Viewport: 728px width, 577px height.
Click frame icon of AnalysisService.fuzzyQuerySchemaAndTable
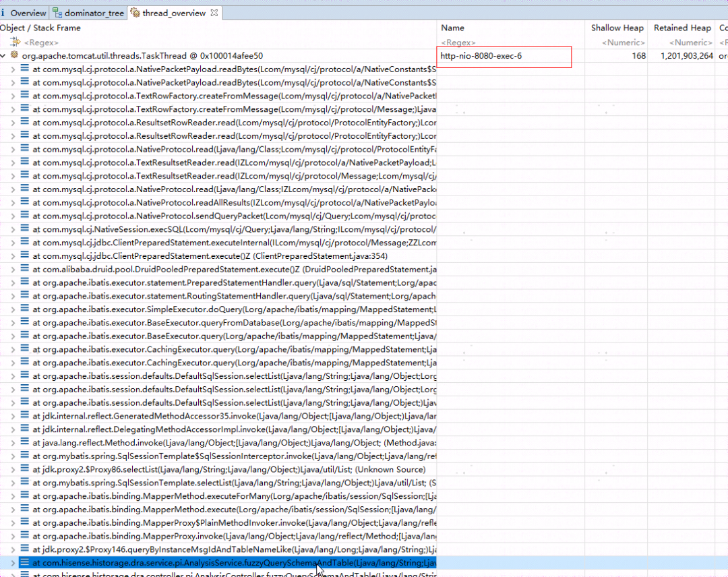(x=25, y=562)
